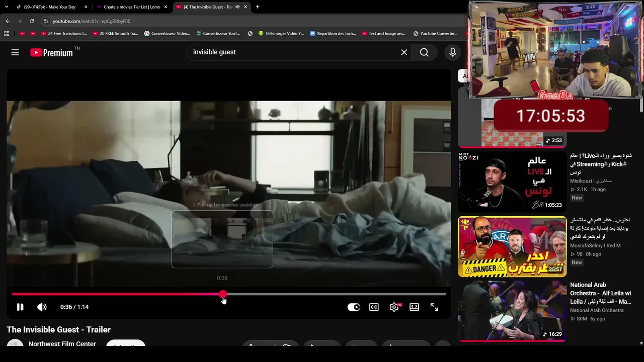The width and height of the screenshot is (644, 362).
Task: Close the Create a movies Tier List tab
Action: pyautogui.click(x=166, y=7)
